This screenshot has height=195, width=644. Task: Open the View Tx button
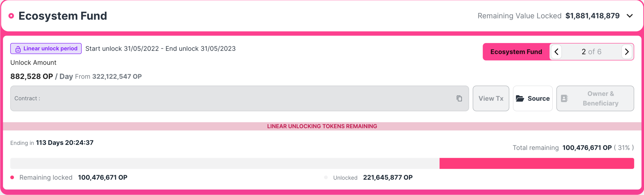click(491, 98)
